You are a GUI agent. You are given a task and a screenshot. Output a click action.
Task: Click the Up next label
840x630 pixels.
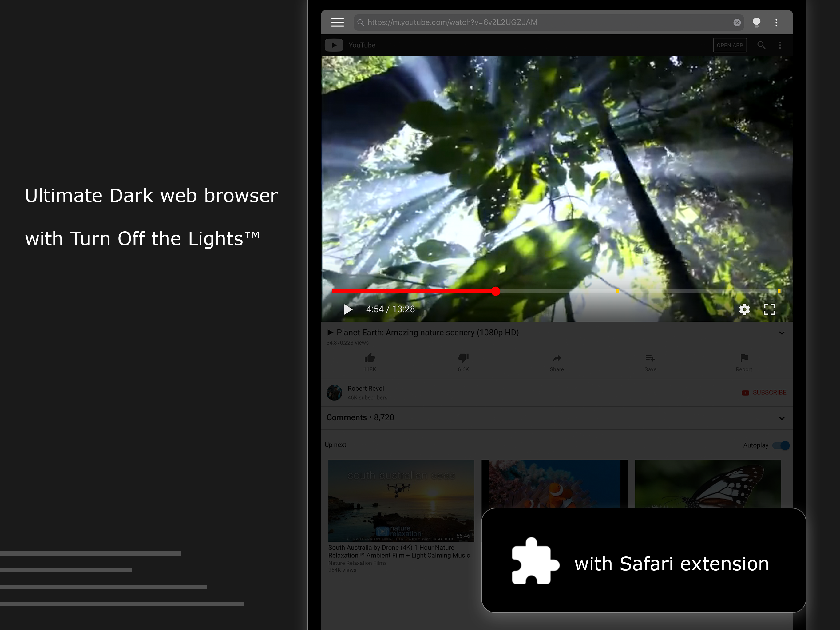(335, 445)
